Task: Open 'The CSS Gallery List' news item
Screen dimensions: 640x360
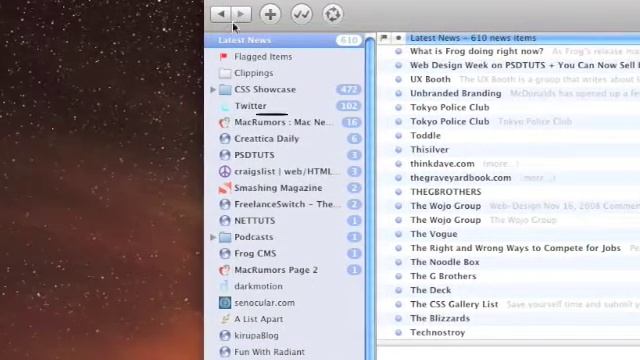Action: 454,304
